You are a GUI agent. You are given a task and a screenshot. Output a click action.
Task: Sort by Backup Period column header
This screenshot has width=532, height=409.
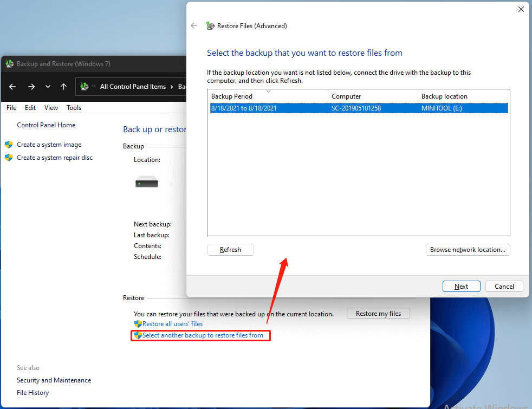pos(268,96)
